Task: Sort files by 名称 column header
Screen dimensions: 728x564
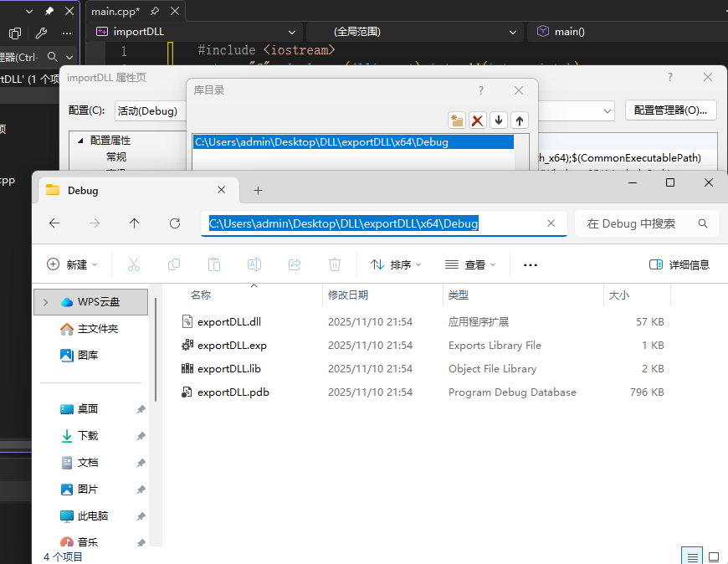Action: click(x=201, y=295)
